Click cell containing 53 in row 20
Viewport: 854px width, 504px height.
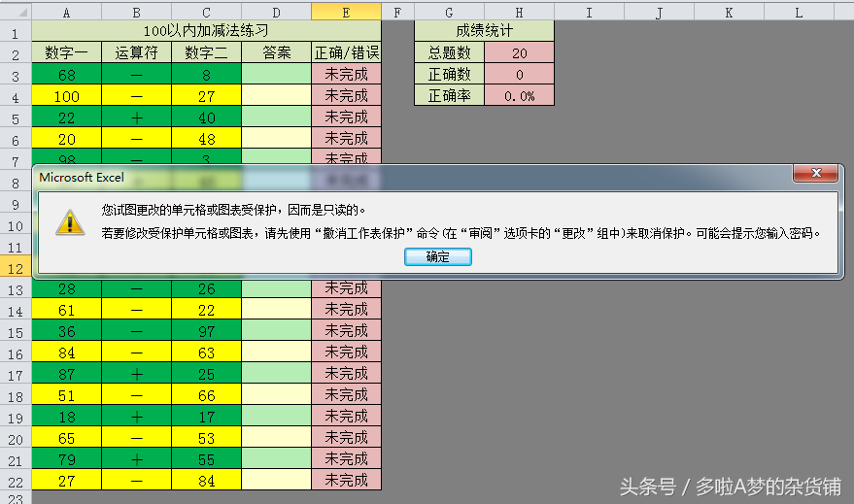pyautogui.click(x=206, y=438)
